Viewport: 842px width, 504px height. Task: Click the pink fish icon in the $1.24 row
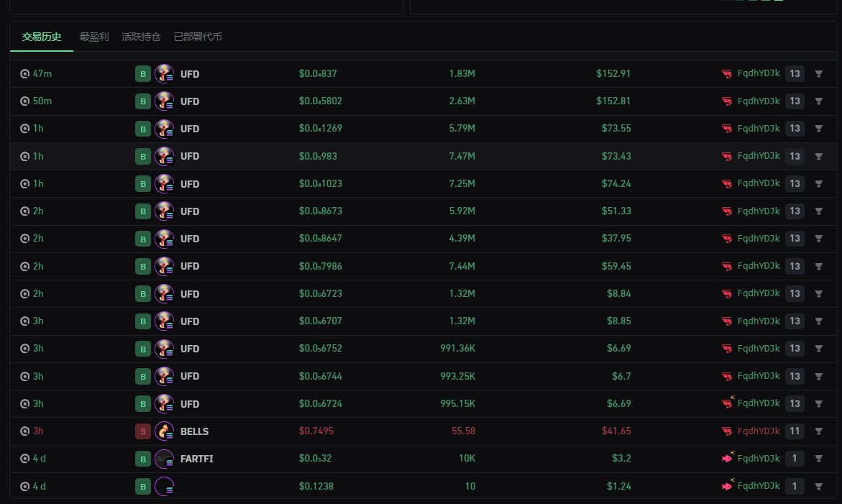[728, 486]
